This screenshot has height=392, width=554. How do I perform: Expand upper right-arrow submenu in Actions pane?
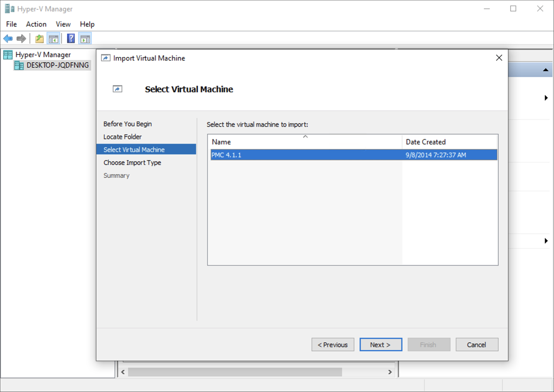546,98
